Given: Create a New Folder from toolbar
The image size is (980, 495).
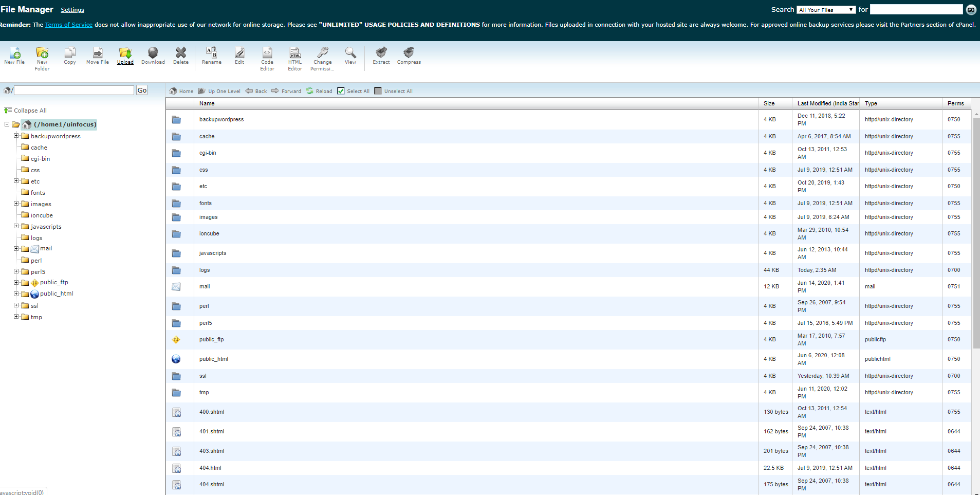Looking at the screenshot, I should pos(42,59).
